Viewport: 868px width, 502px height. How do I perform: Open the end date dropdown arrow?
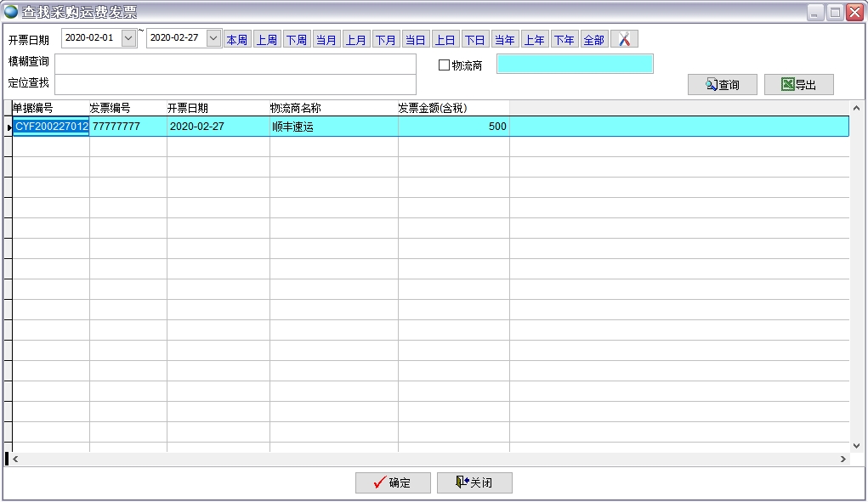click(213, 38)
